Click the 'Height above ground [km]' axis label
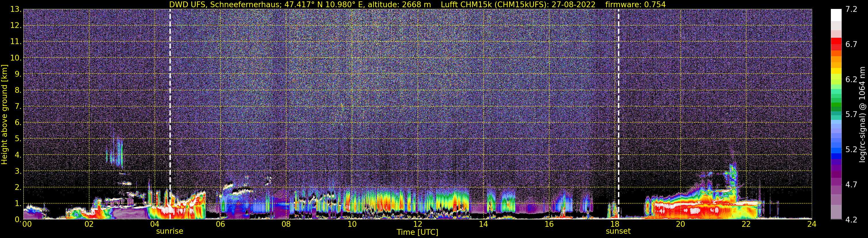Viewport: 868px width, 238px height. [x=4, y=115]
